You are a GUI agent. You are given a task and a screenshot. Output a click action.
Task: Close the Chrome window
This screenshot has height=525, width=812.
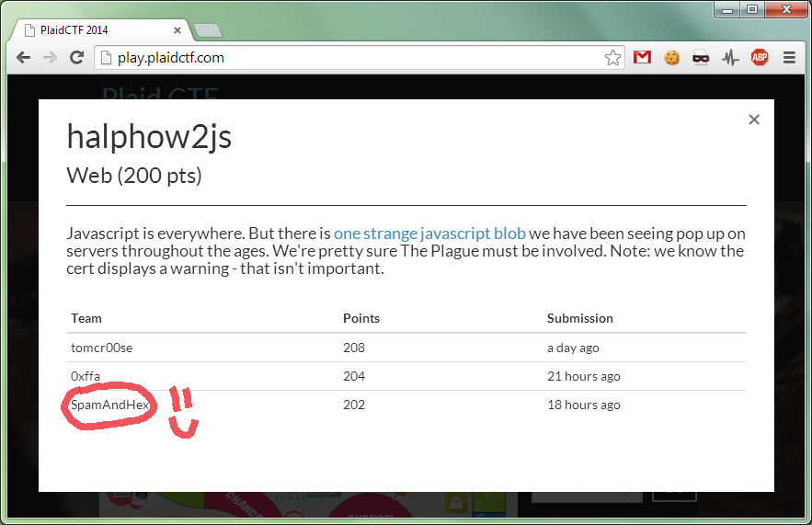click(785, 9)
